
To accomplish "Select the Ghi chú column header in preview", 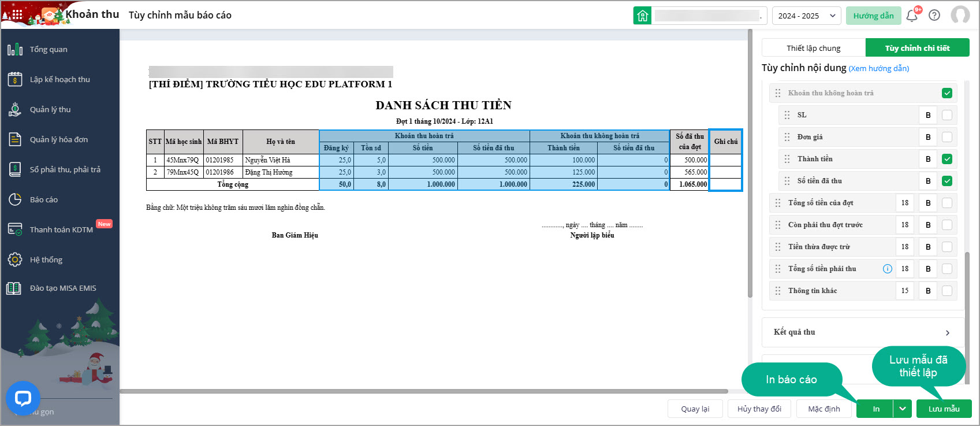I will [x=725, y=142].
